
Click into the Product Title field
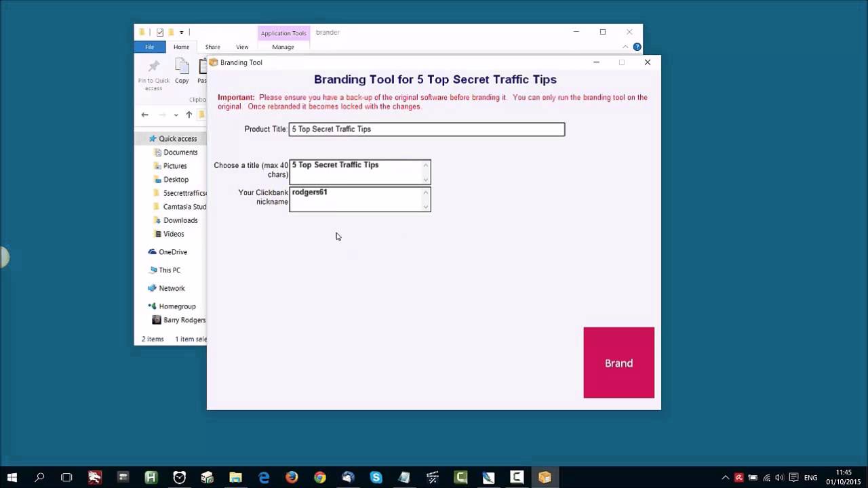tap(427, 129)
